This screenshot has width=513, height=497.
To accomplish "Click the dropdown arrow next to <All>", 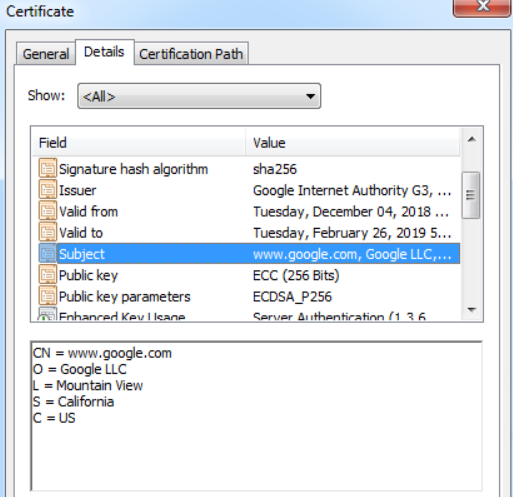I will [310, 96].
